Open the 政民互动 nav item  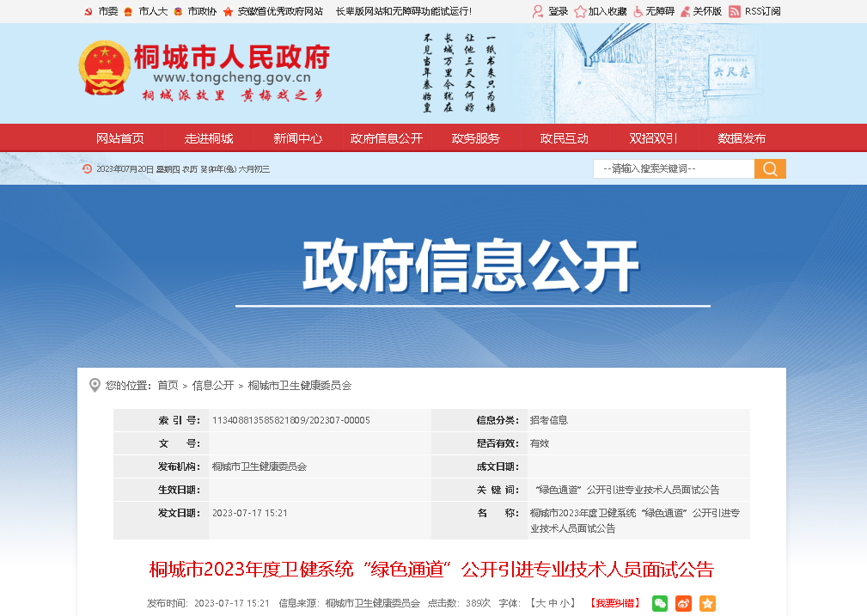[564, 138]
